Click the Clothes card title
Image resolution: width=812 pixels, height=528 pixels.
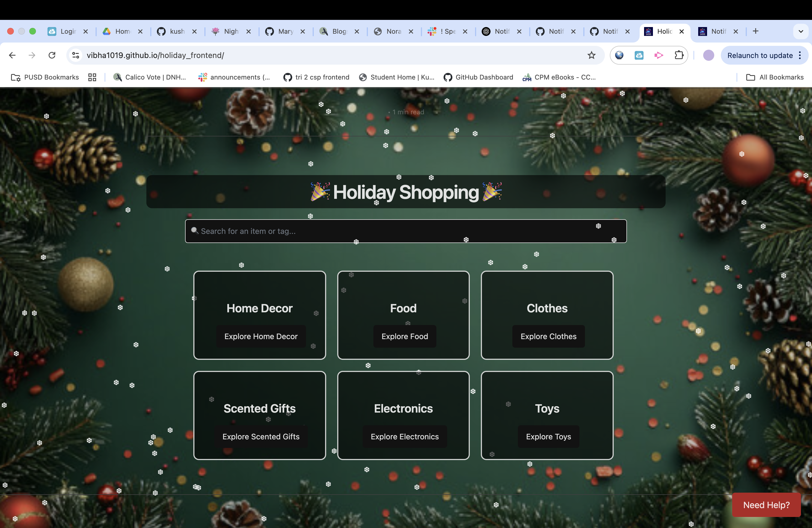point(547,308)
